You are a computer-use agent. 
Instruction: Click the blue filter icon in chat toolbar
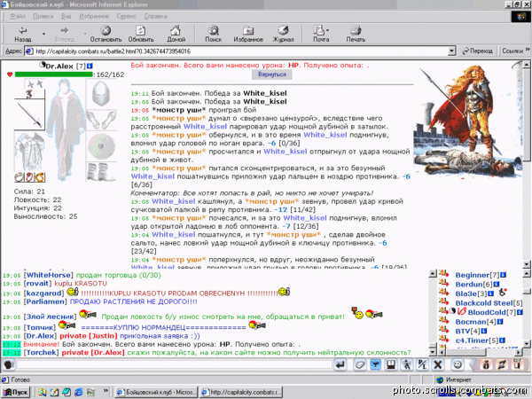point(376,364)
